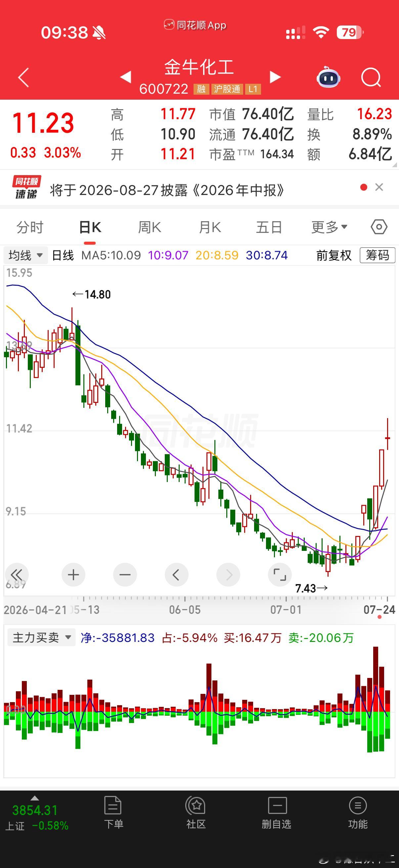Tap the 市值 76.40亿 value
The height and width of the screenshot is (868, 399).
pyautogui.click(x=268, y=114)
